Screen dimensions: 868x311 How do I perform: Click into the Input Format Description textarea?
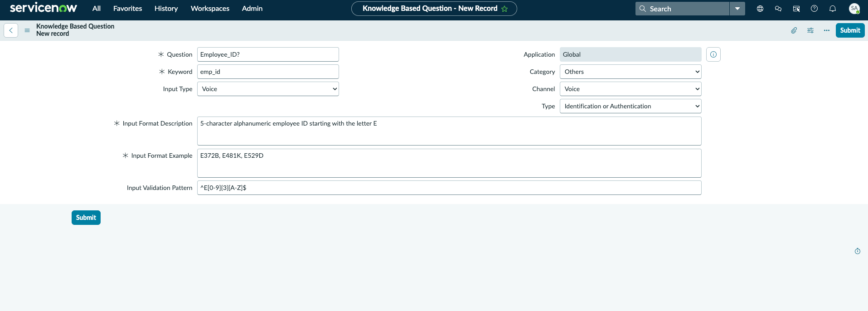(449, 131)
